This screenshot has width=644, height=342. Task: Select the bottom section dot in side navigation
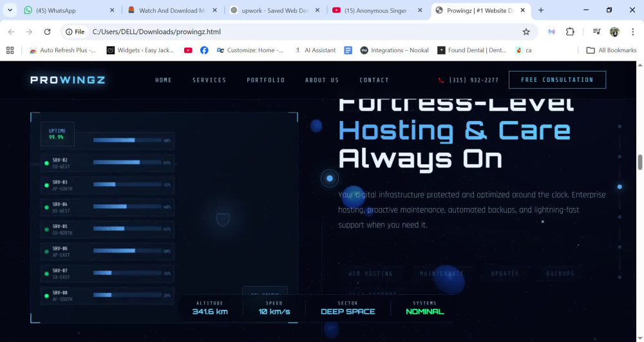point(620,277)
